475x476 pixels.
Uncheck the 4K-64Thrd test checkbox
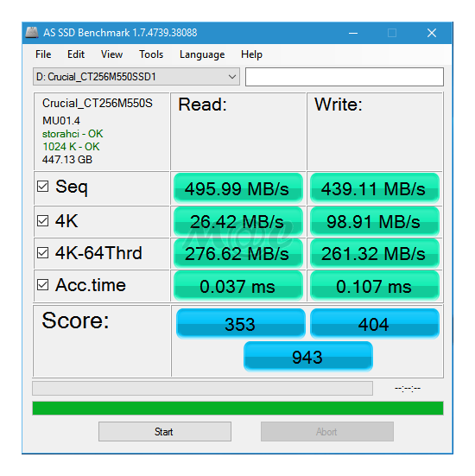(43, 252)
